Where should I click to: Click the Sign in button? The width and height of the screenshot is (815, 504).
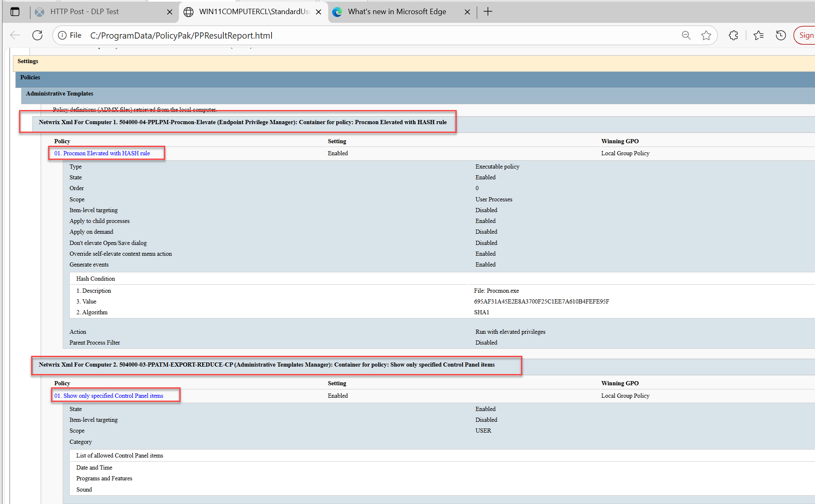(806, 35)
